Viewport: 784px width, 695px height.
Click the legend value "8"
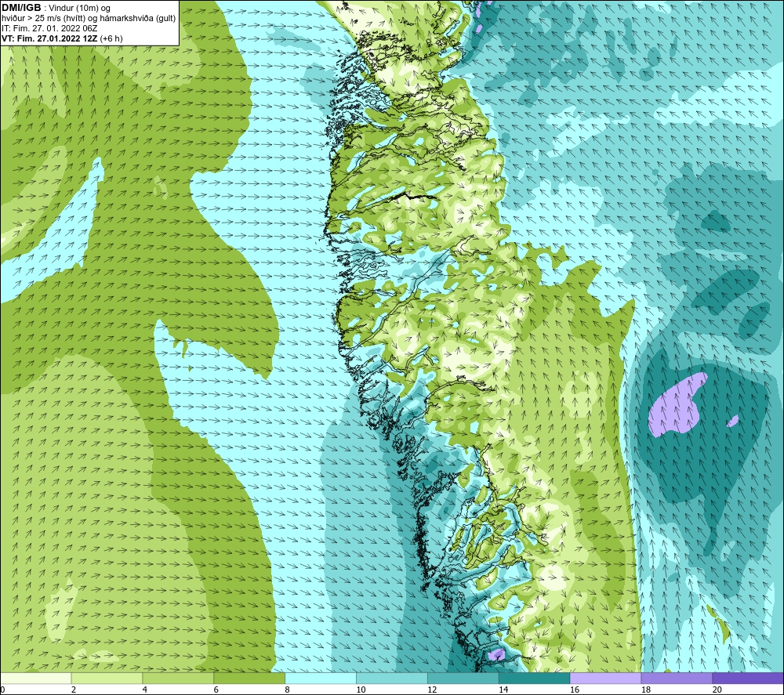pos(288,690)
